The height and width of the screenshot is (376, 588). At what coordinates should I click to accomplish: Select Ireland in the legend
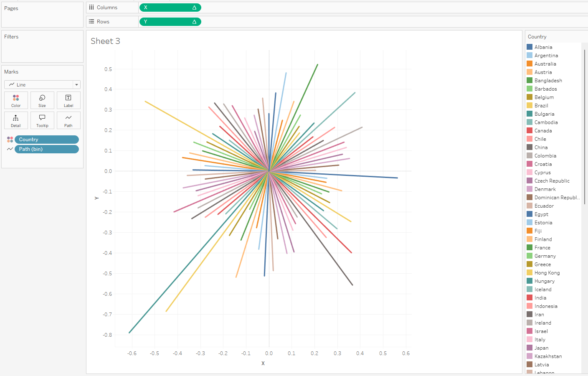click(x=543, y=323)
